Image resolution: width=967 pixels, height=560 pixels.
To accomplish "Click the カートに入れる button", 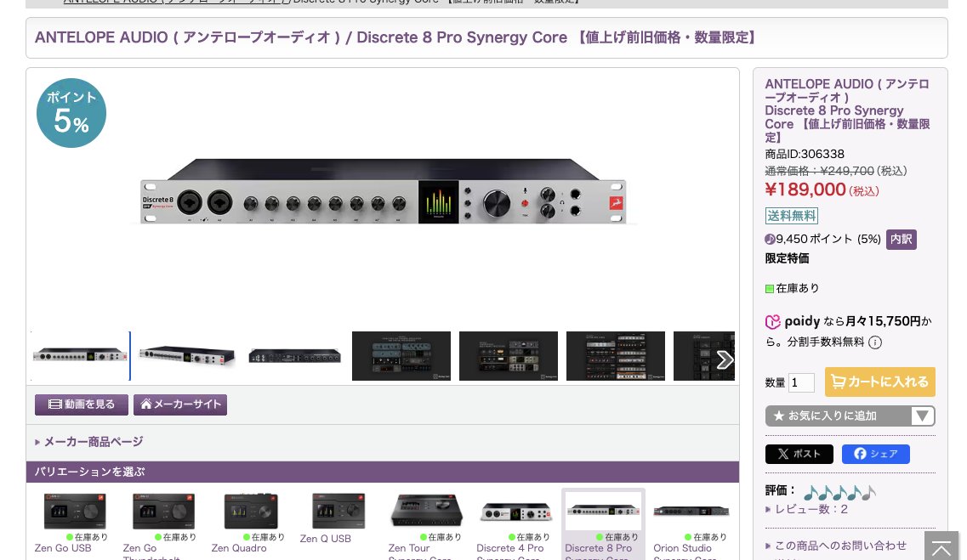I will click(880, 382).
